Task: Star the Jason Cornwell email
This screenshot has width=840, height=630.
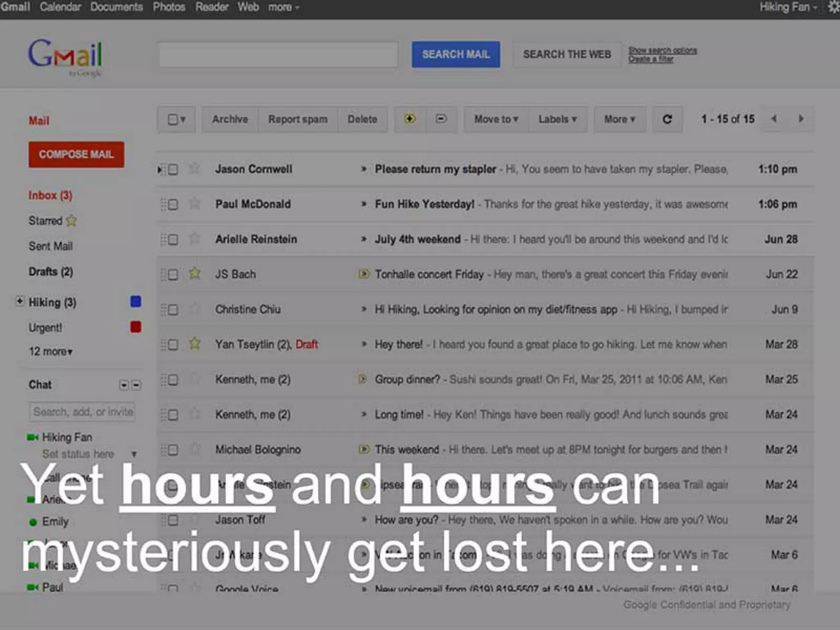Action: point(195,169)
